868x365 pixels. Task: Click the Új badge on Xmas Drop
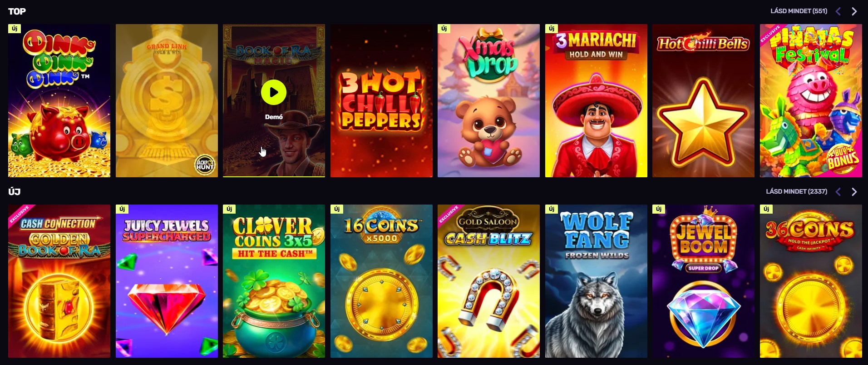click(444, 29)
